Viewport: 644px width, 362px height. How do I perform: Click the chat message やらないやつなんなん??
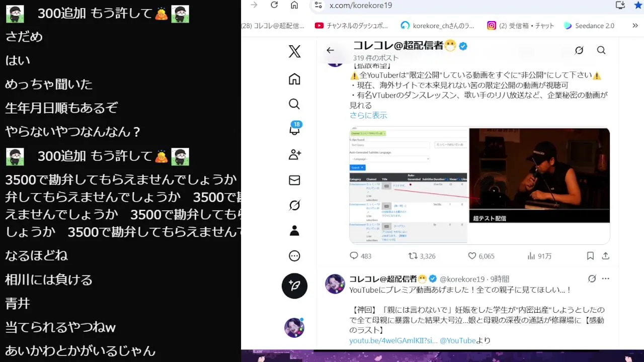73,132
